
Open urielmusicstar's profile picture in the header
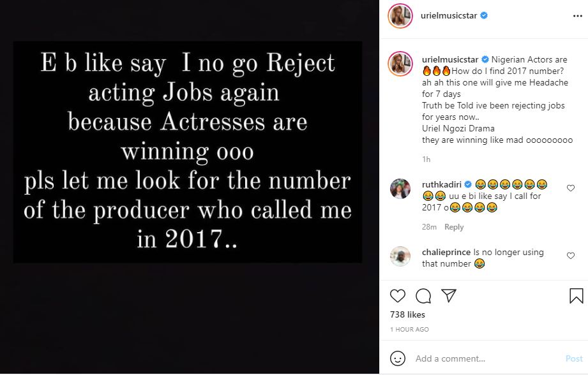399,14
